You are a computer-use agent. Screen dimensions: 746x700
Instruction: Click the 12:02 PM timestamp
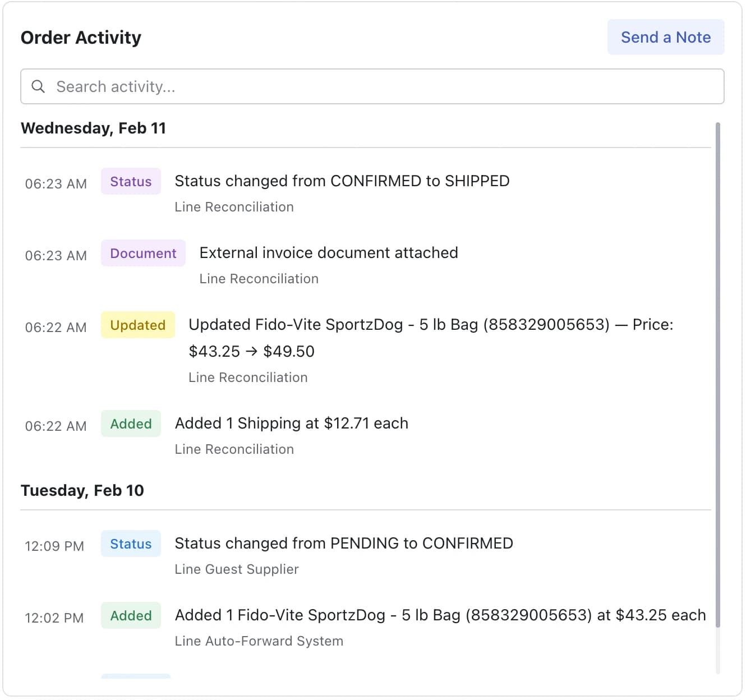click(x=54, y=618)
